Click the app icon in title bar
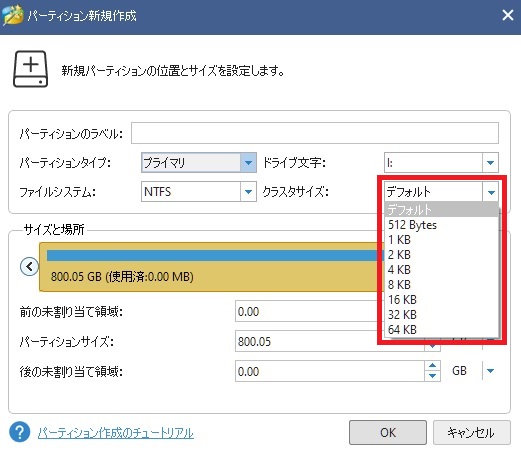 coord(13,15)
